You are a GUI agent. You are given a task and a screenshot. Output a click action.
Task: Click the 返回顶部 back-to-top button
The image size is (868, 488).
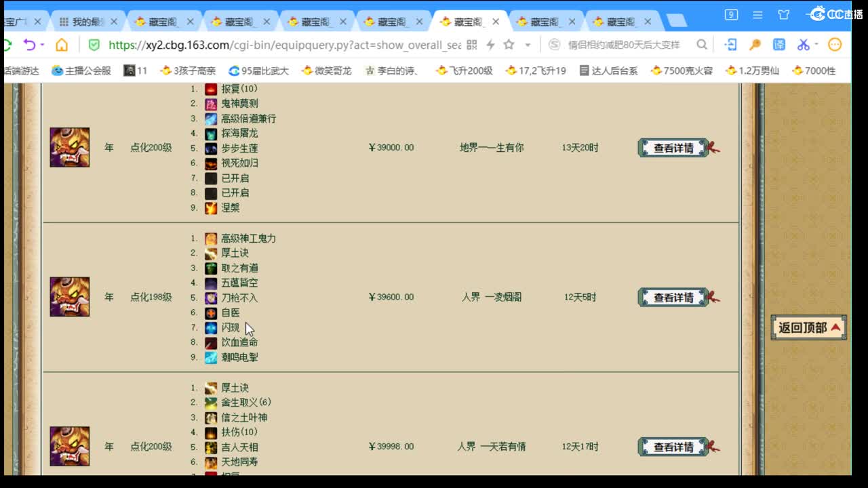pyautogui.click(x=809, y=327)
